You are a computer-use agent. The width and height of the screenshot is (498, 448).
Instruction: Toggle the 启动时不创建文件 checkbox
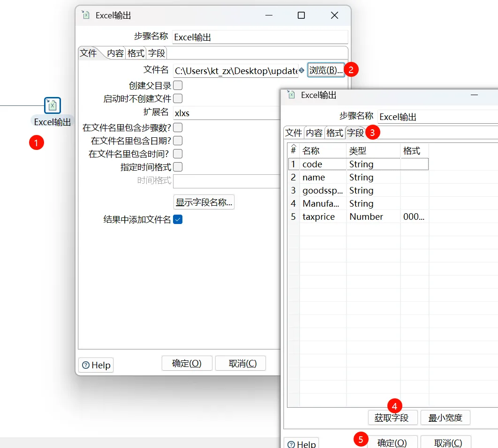pyautogui.click(x=178, y=98)
